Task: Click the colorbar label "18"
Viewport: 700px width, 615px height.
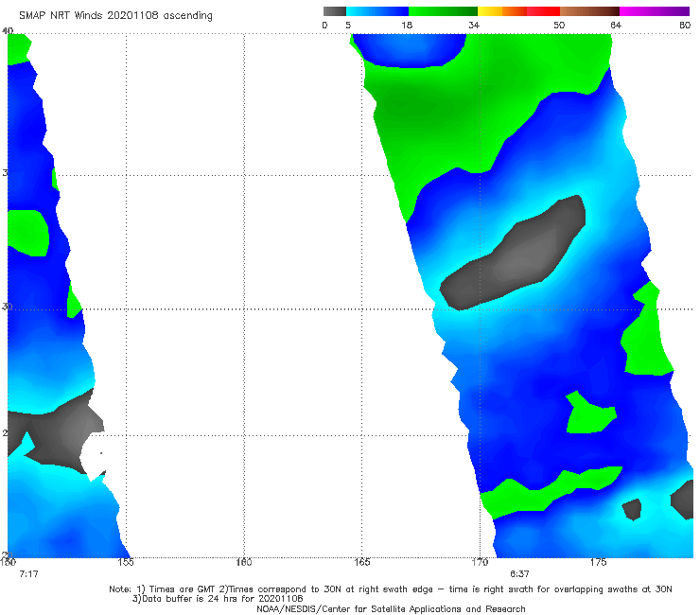Action: 407,26
